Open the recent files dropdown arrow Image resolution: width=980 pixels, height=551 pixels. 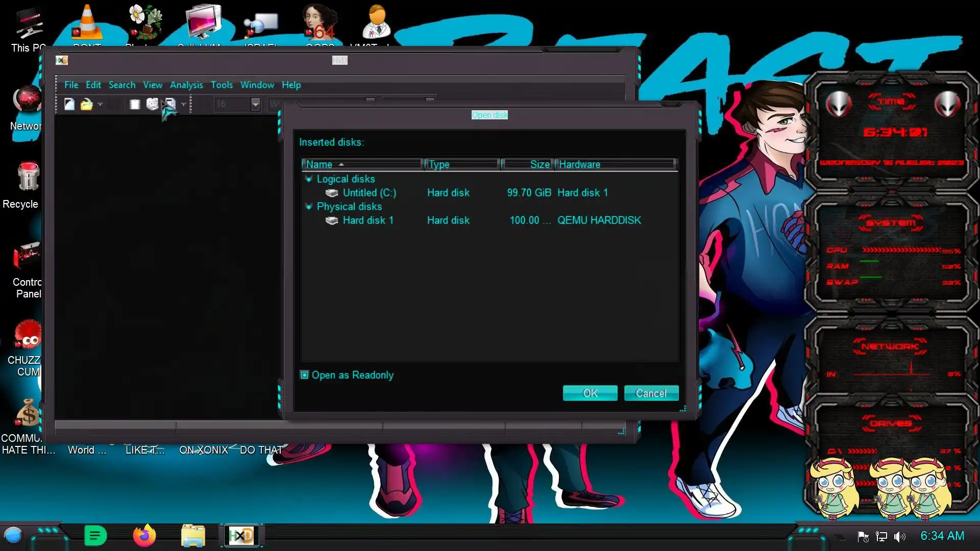pos(100,104)
